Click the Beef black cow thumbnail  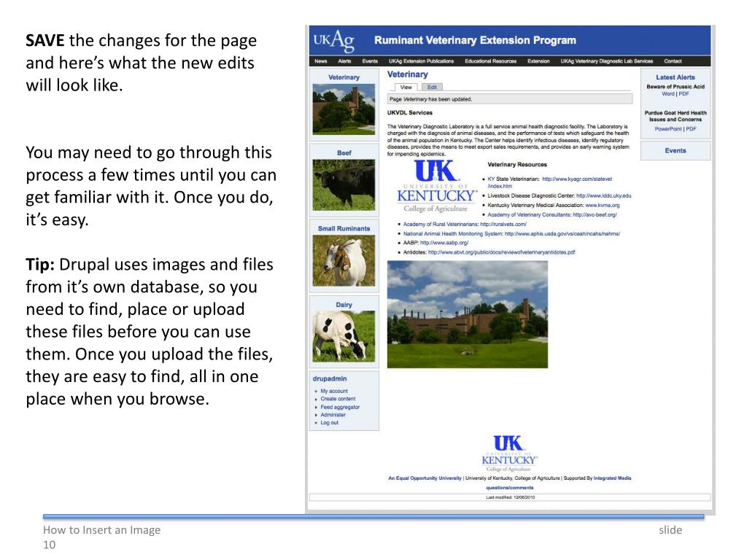(x=344, y=184)
